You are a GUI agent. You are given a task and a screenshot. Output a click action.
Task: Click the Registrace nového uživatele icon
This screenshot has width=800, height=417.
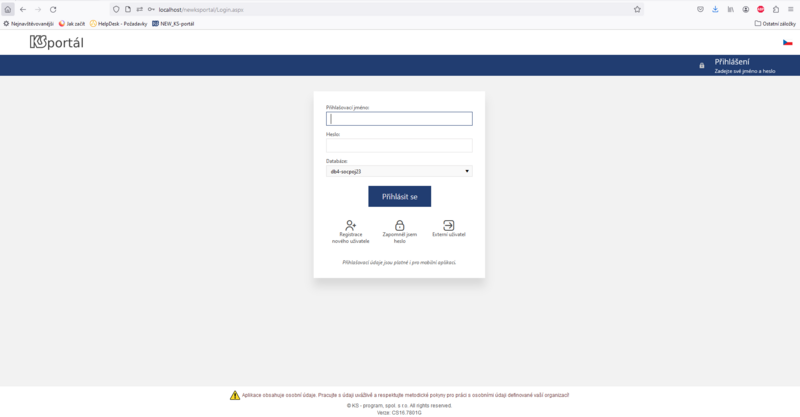351,225
